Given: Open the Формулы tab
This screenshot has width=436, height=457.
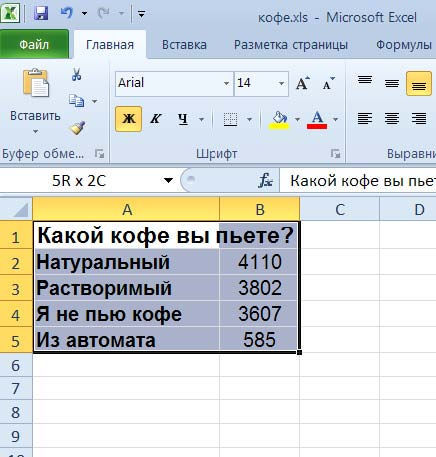Looking at the screenshot, I should coord(404,45).
